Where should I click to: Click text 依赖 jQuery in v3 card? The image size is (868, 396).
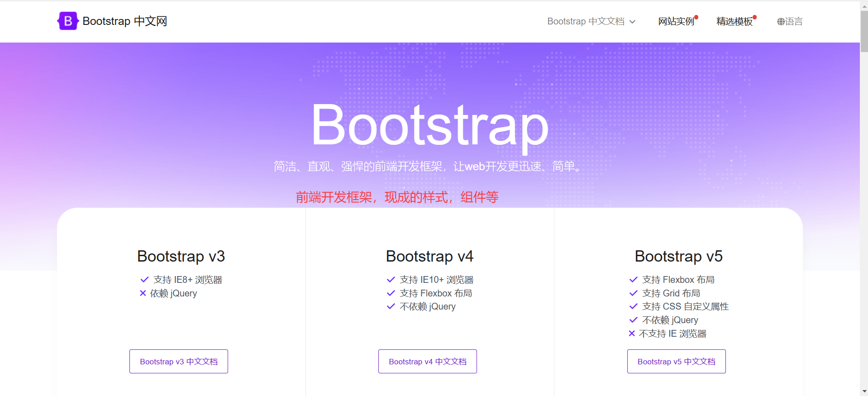coord(173,293)
